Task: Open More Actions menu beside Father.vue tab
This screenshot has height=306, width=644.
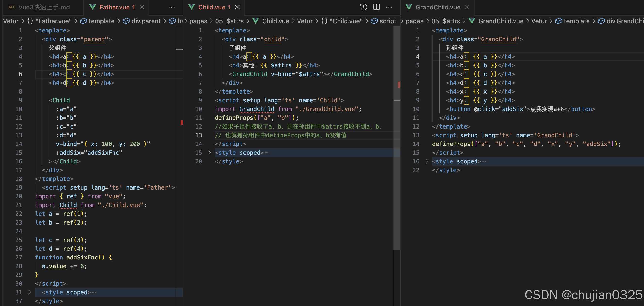Action: [x=171, y=7]
